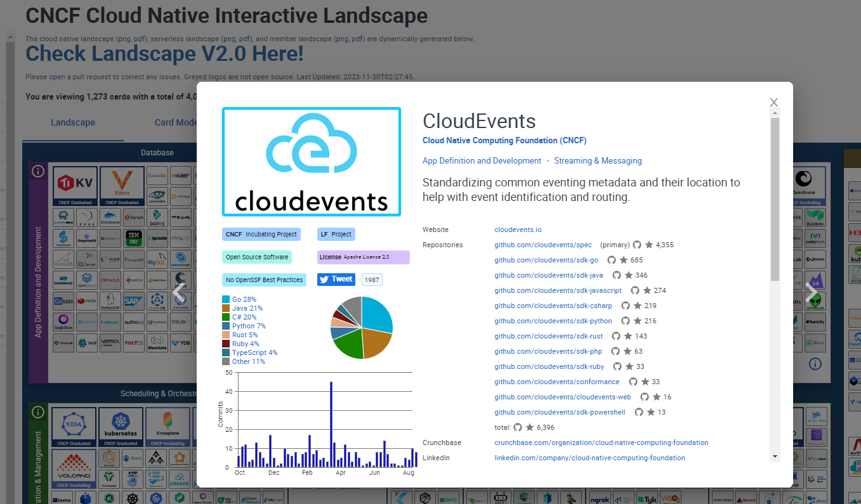The image size is (861, 504).
Task: Open github.com/cloudevents/cloudevents-web repository link
Action: click(563, 397)
